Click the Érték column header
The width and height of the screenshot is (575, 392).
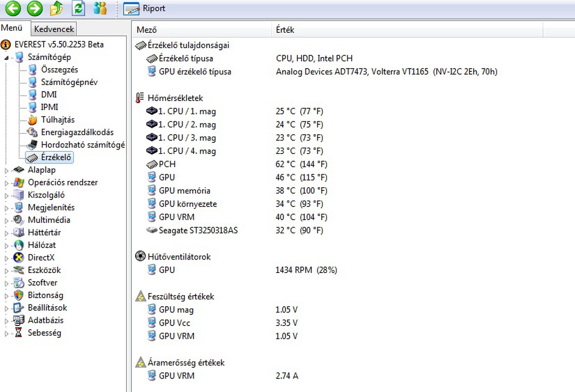407,30
